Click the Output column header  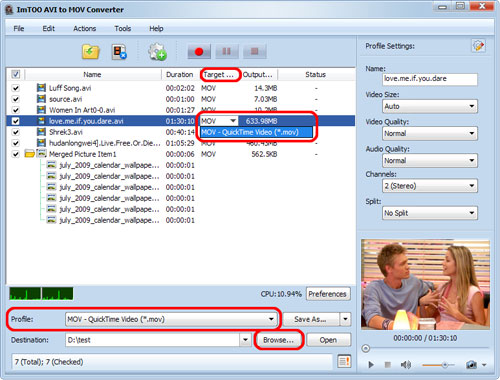[x=258, y=74]
